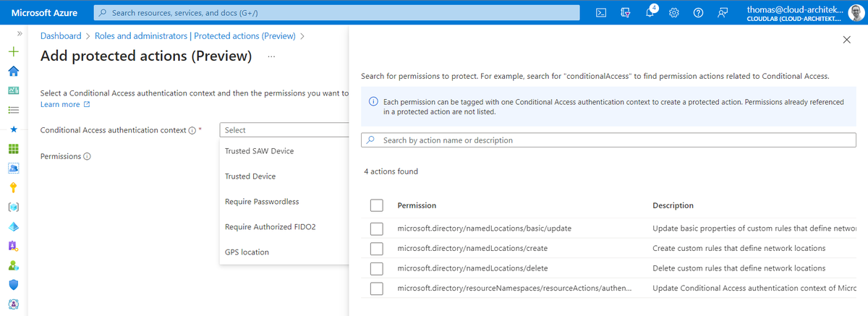The image size is (868, 316).
Task: Check the namedLocations/delete permission box
Action: point(376,269)
